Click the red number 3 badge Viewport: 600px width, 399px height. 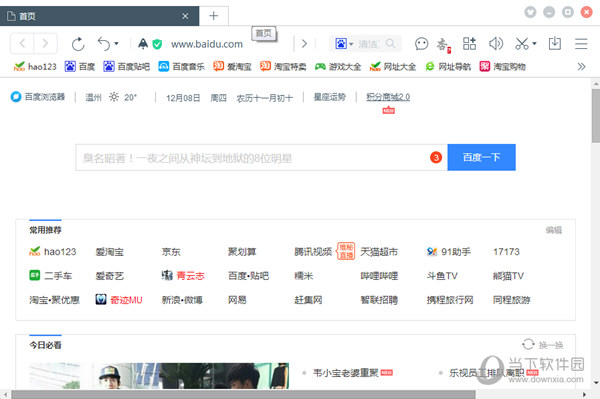pos(436,157)
